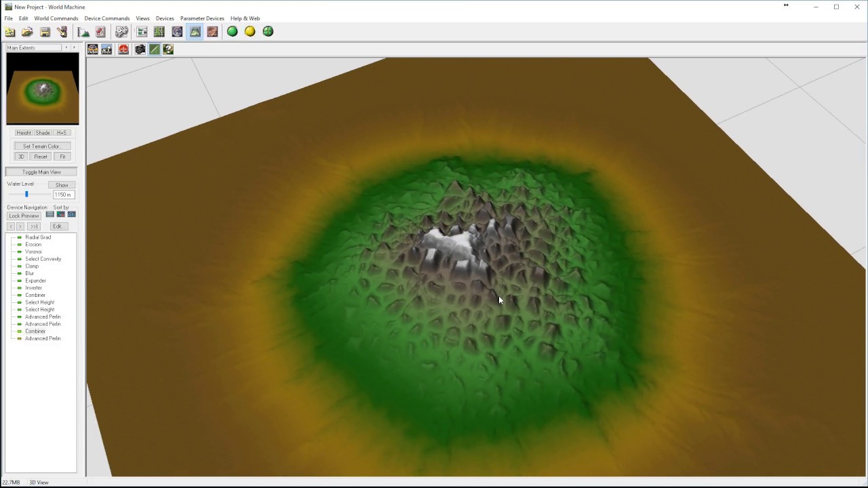Click Set Terrain Color button
This screenshot has width=868, height=488.
point(41,146)
